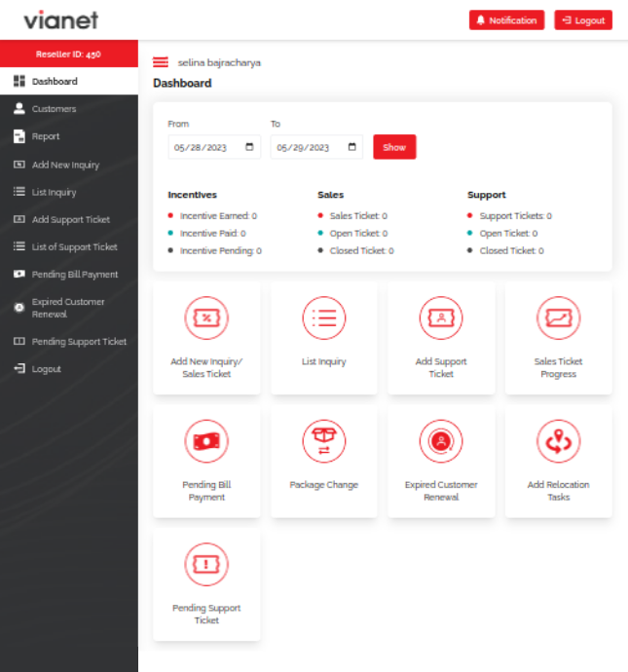628x672 pixels.
Task: Select Logout in the sidebar
Action: tap(69, 368)
